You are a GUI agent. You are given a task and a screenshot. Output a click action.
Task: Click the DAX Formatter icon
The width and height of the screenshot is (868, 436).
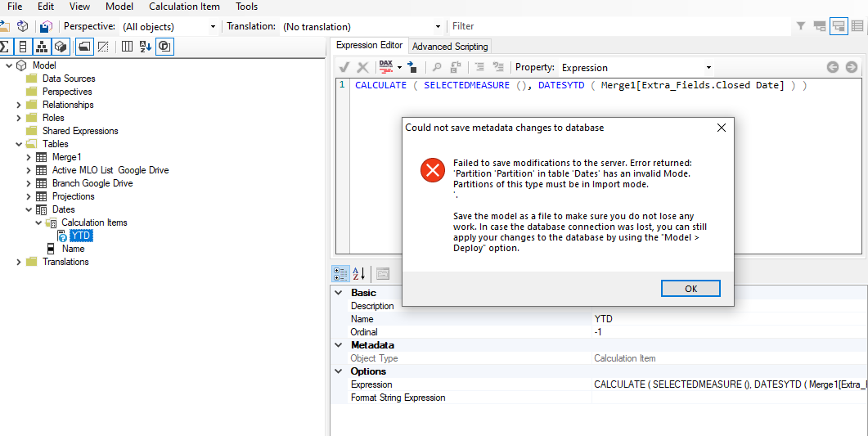[x=386, y=68]
